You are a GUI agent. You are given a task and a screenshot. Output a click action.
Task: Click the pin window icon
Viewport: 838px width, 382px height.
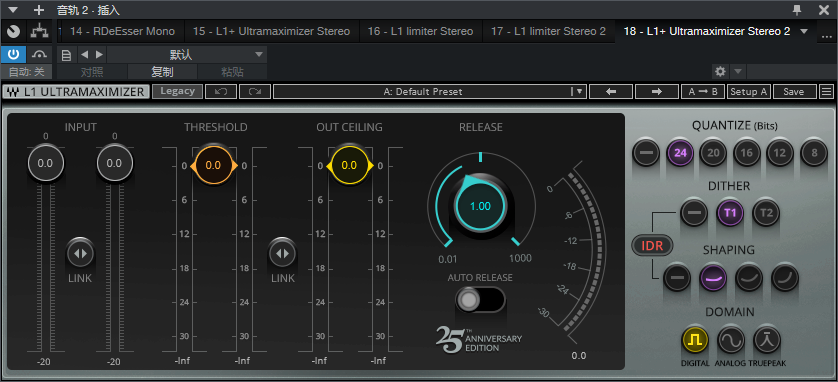(797, 10)
